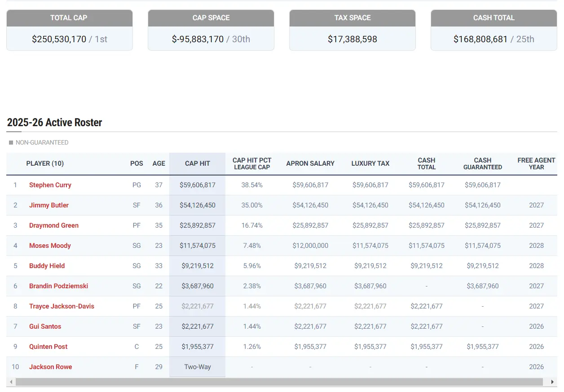Open Draymond Green's player link
Screen dimensions: 564x392
click(x=54, y=225)
